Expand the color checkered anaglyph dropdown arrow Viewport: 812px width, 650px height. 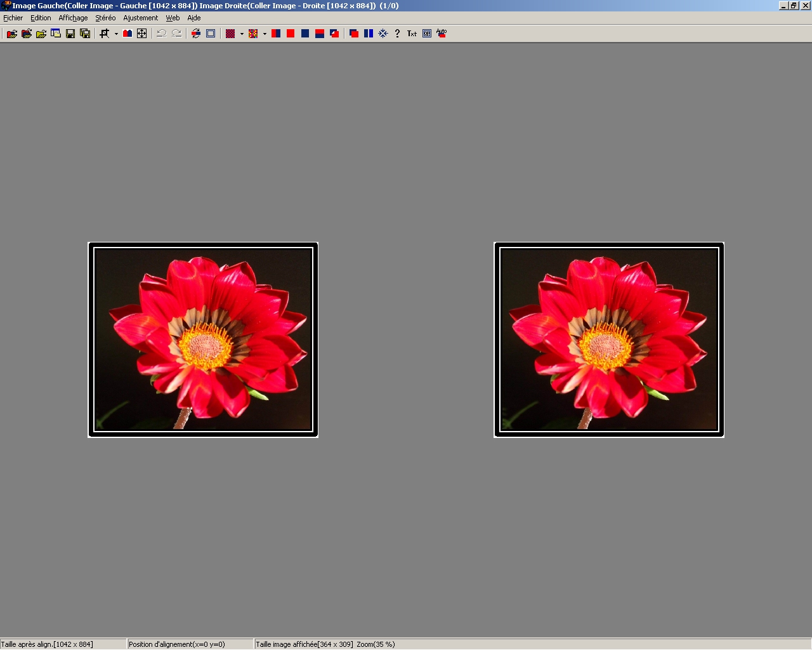(265, 34)
